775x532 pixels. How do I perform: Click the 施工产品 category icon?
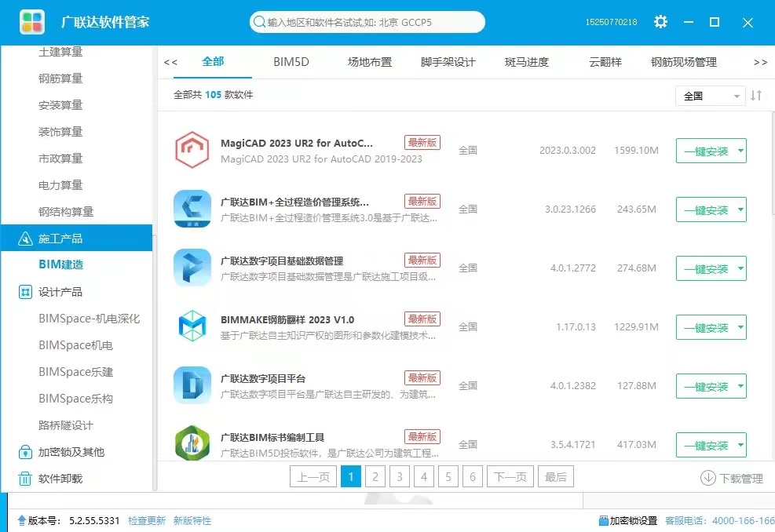[25, 239]
